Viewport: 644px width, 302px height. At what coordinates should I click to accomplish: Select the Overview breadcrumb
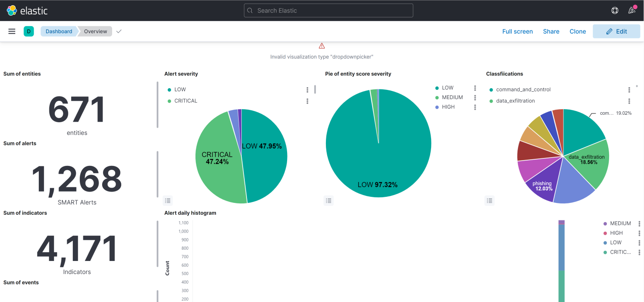[96, 31]
